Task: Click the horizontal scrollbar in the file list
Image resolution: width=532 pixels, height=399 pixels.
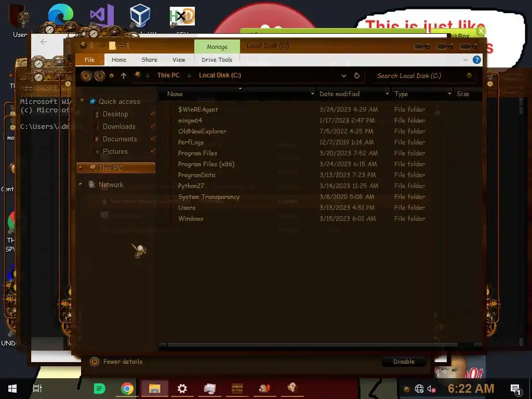Action: point(312,345)
